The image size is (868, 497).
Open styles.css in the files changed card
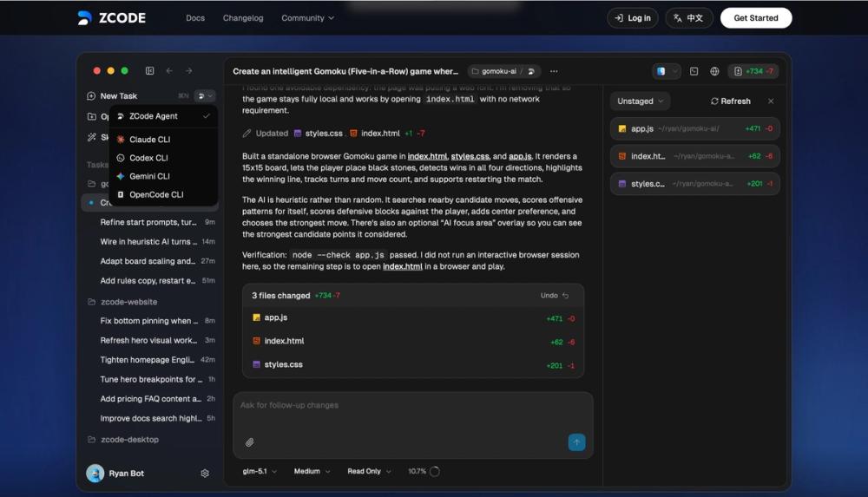413,364
